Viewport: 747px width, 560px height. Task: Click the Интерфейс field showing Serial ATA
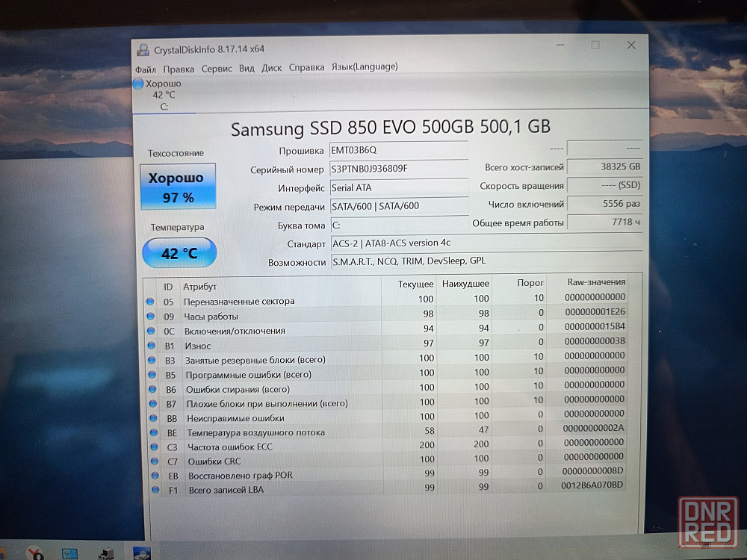399,187
